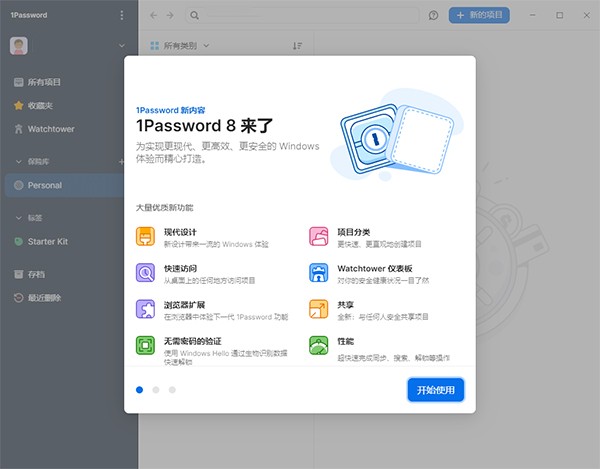Click the 浏览器扩展 feature title
The width and height of the screenshot is (600, 469).
(184, 305)
